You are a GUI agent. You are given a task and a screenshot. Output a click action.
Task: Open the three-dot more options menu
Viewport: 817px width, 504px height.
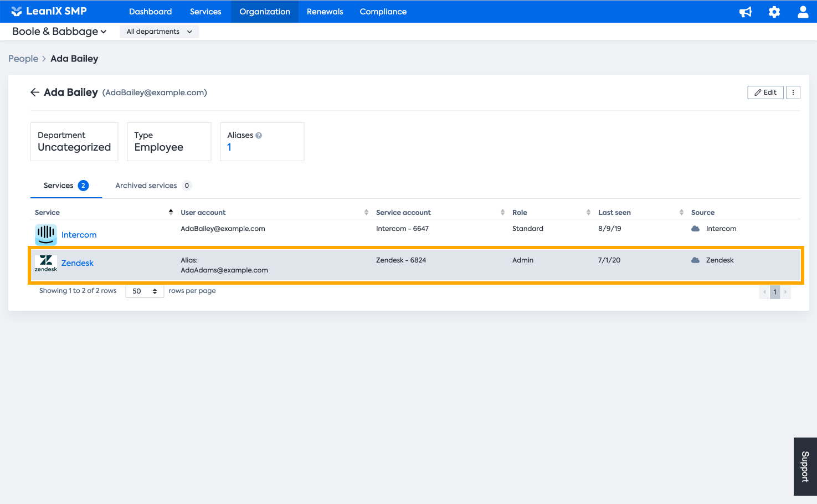click(x=793, y=92)
